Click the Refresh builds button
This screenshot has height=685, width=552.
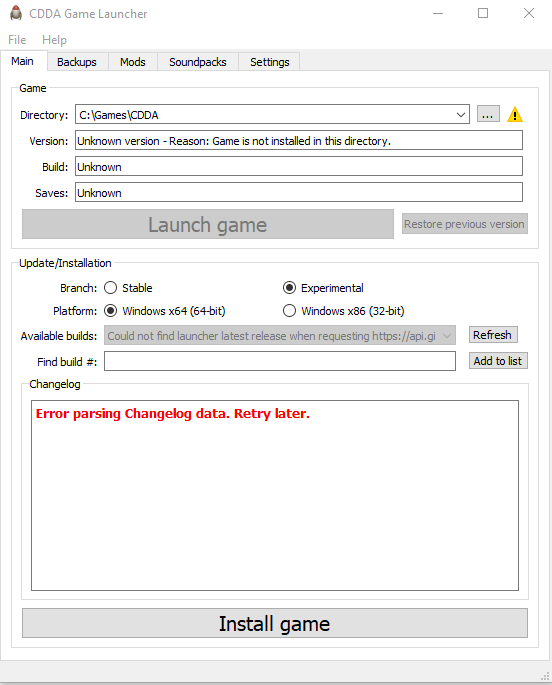pyautogui.click(x=493, y=335)
